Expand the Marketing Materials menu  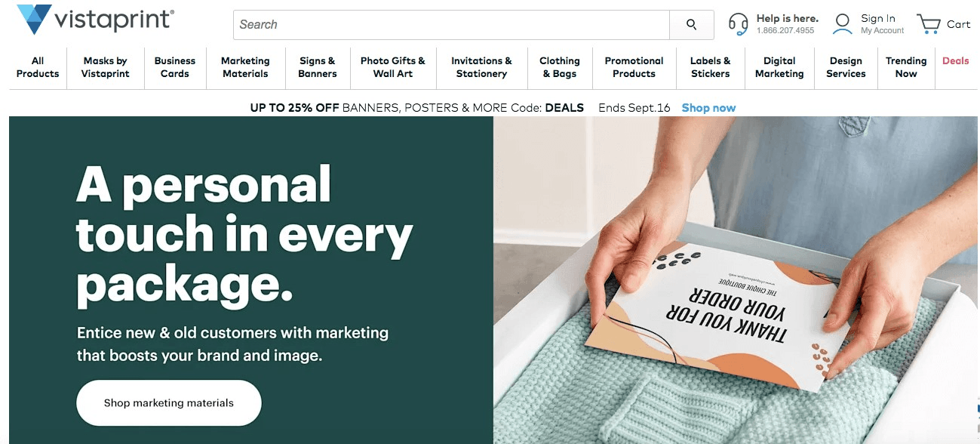pos(245,67)
